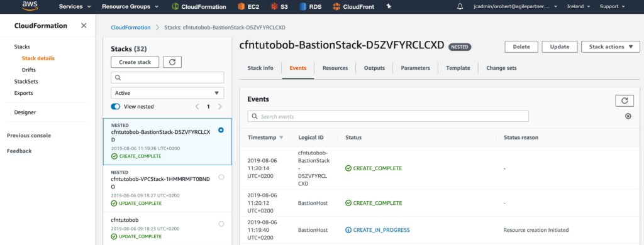
Task: Select the cfntutobob-VPCStack radio button
Action: tap(221, 177)
